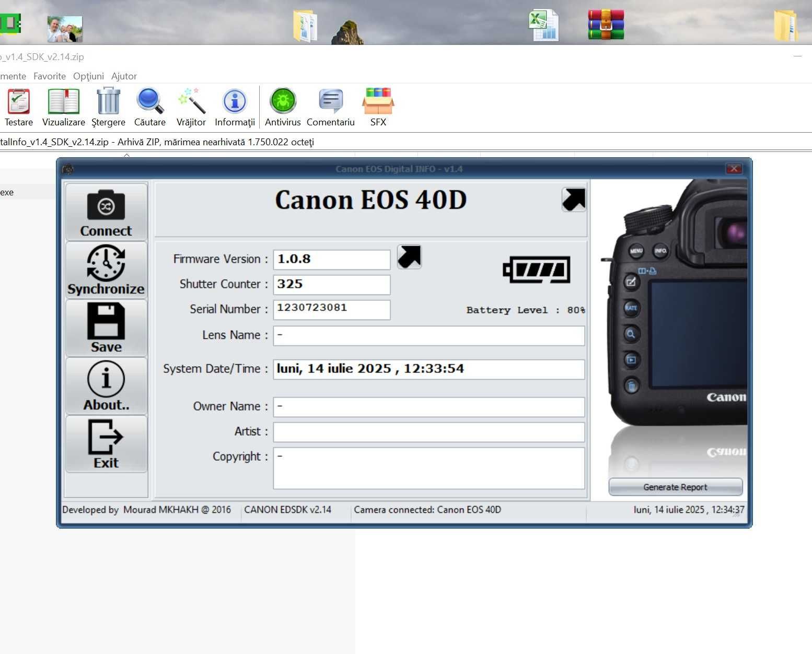Click status bar clock showing 12:34:37

point(689,510)
